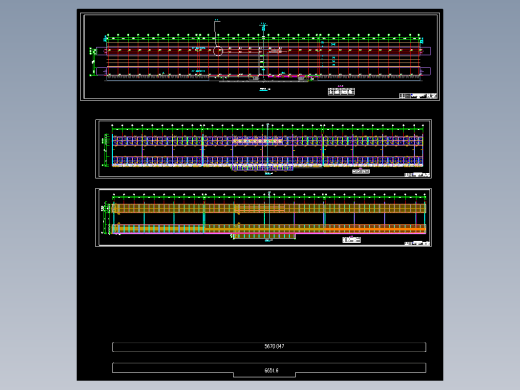The width and height of the screenshot is (520, 390).
Task: Click the outline box labeled 5670.047
Action: pos(269,347)
